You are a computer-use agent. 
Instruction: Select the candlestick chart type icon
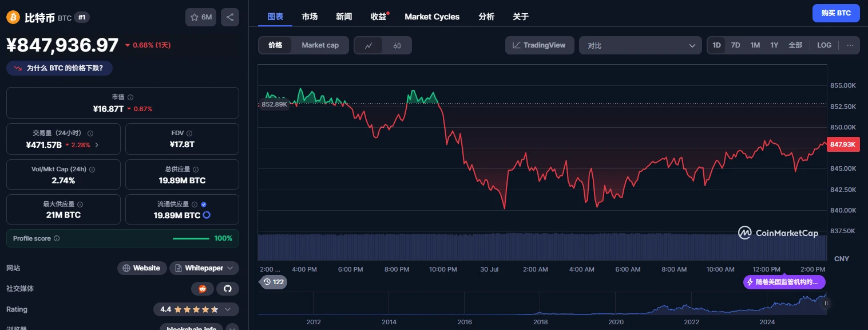click(397, 45)
